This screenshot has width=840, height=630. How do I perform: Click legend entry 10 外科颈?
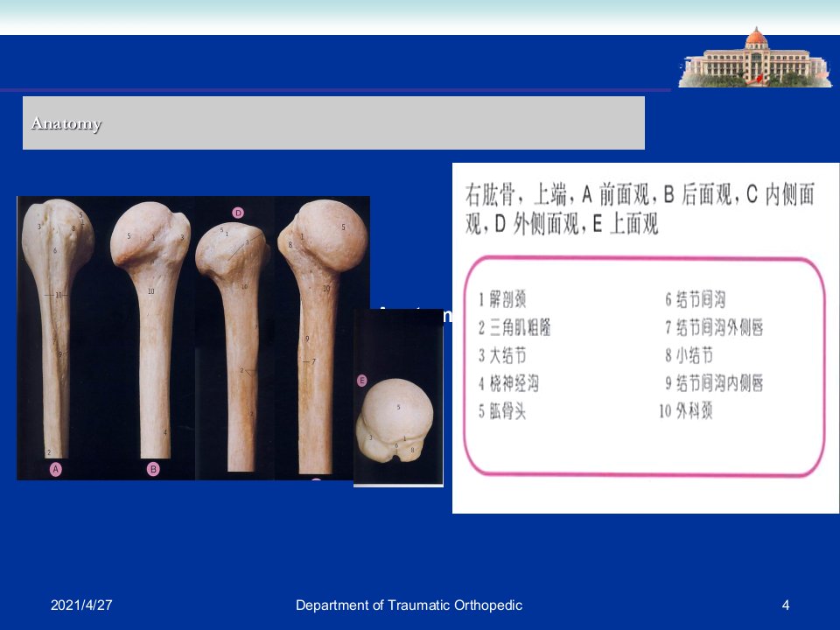pyautogui.click(x=686, y=411)
